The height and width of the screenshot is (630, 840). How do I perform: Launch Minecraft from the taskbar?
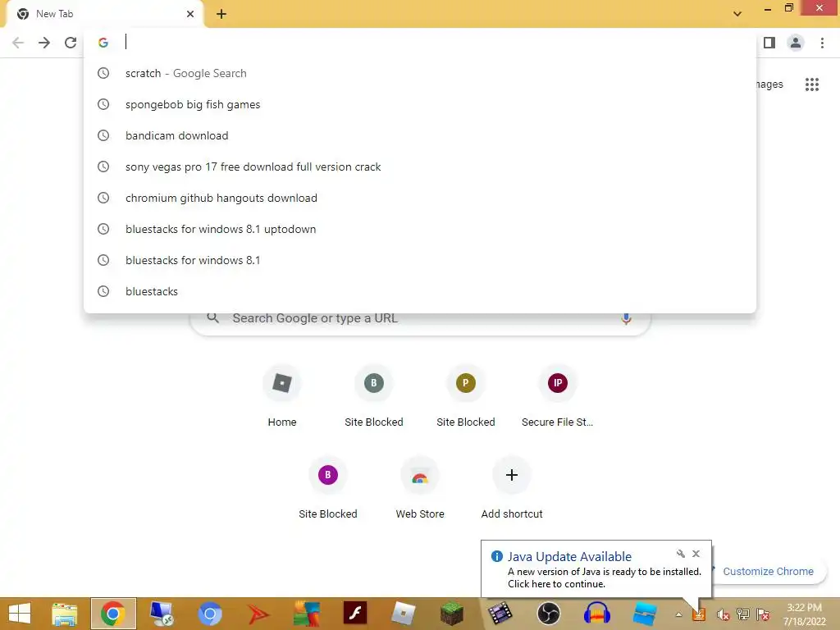pos(452,614)
